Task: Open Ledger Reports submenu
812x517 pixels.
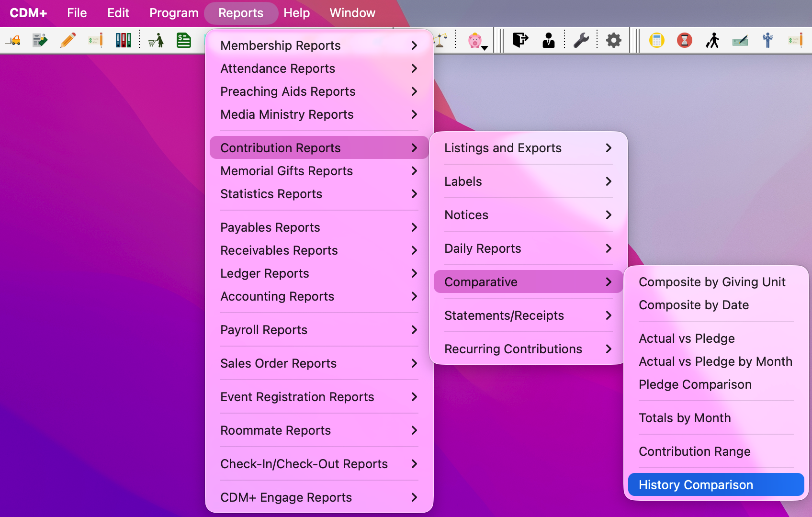Action: (319, 273)
